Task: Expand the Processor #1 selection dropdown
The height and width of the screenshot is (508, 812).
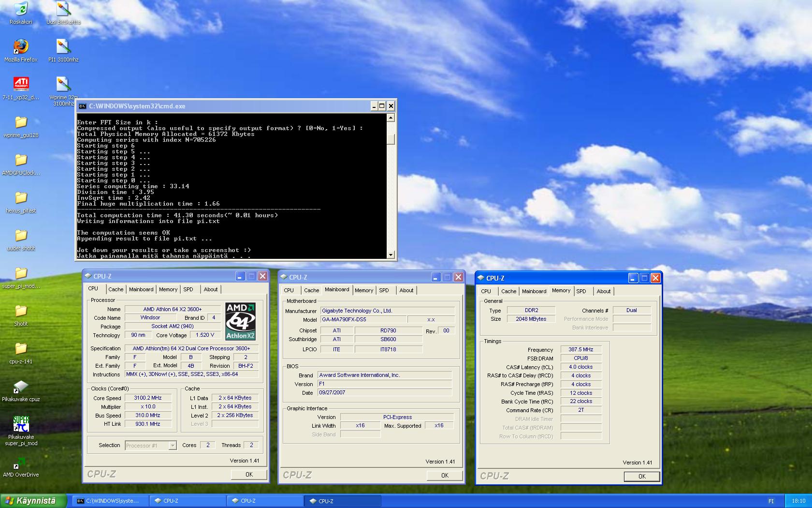Action: 173,446
